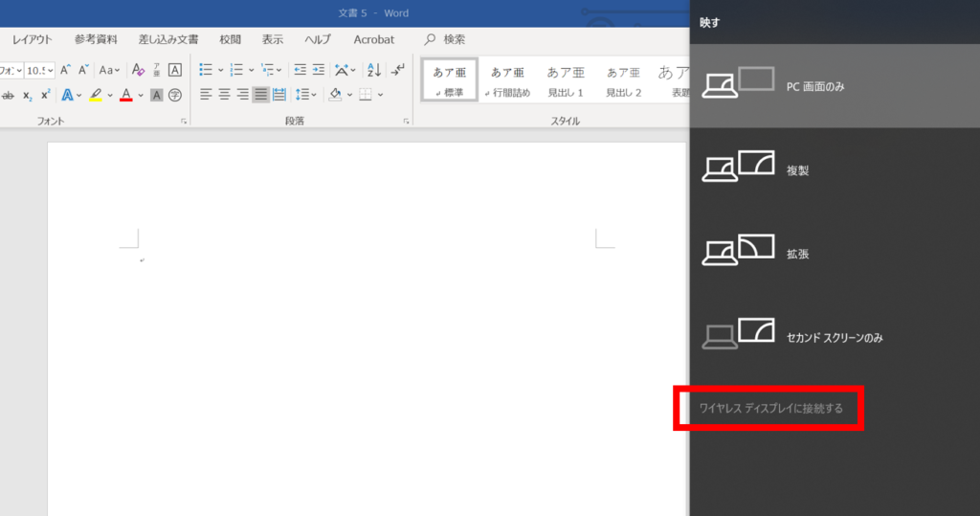Apply the 見出し 1 style thumbnail
The height and width of the screenshot is (516, 980).
565,79
